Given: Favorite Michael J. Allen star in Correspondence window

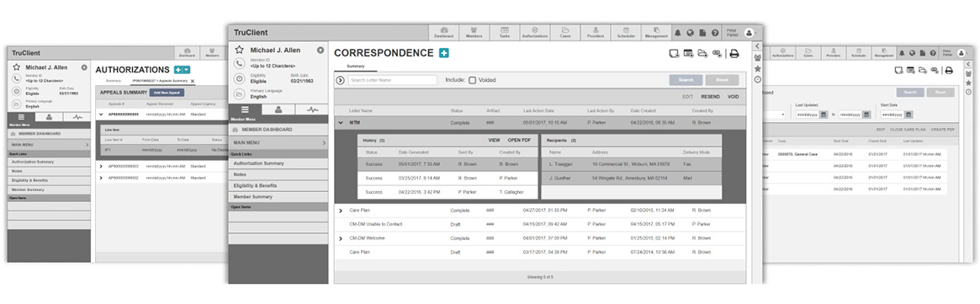Looking at the screenshot, I should [x=239, y=50].
